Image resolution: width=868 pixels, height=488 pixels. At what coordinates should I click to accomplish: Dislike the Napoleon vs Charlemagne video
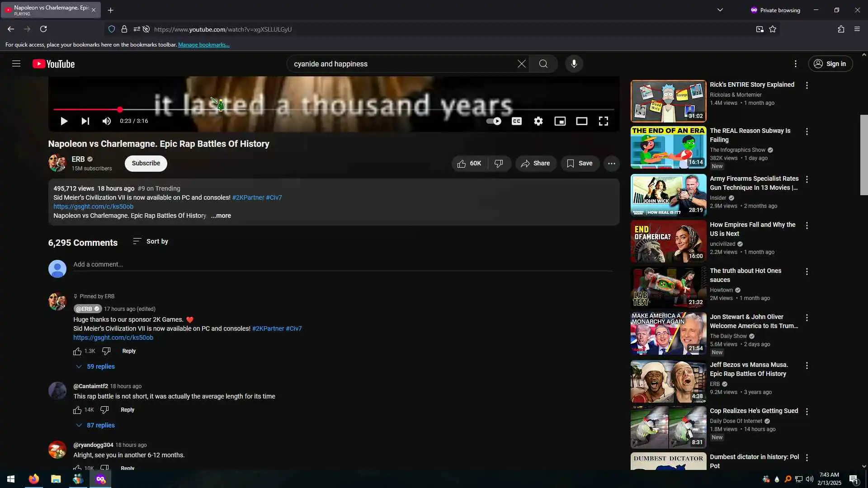pos(499,164)
